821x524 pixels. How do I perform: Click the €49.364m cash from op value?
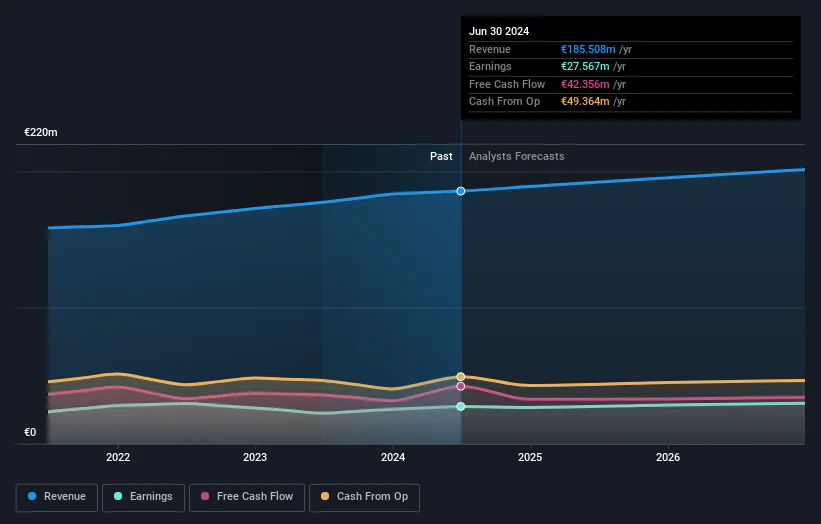(x=585, y=102)
